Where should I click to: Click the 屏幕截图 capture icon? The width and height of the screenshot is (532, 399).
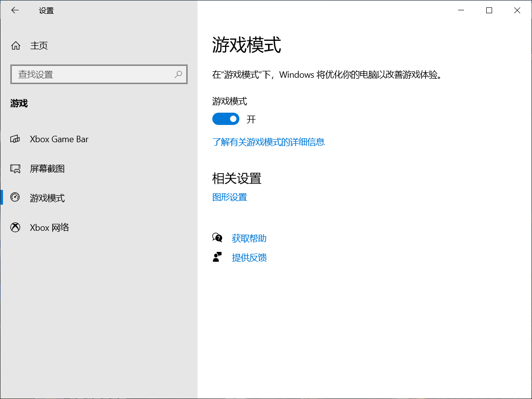(x=15, y=168)
